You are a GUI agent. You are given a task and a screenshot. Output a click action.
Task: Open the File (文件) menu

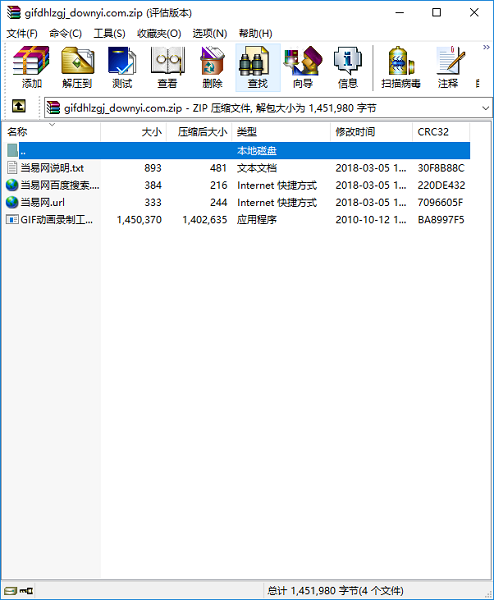coord(22,34)
